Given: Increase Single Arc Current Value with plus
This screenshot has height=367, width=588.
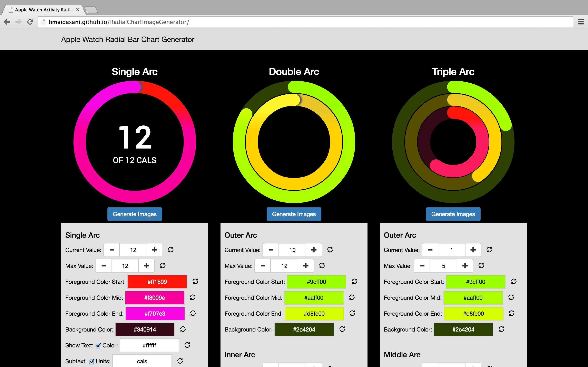Looking at the screenshot, I should coord(155,250).
